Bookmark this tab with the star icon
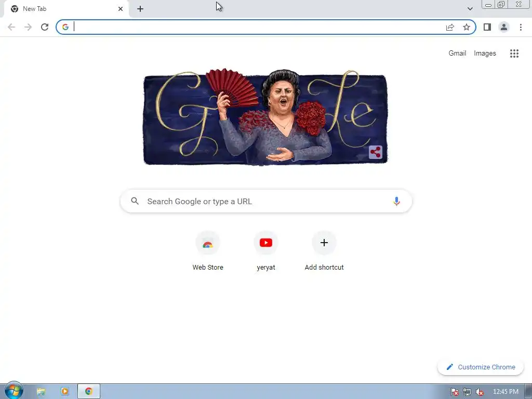The height and width of the screenshot is (399, 532). [467, 27]
